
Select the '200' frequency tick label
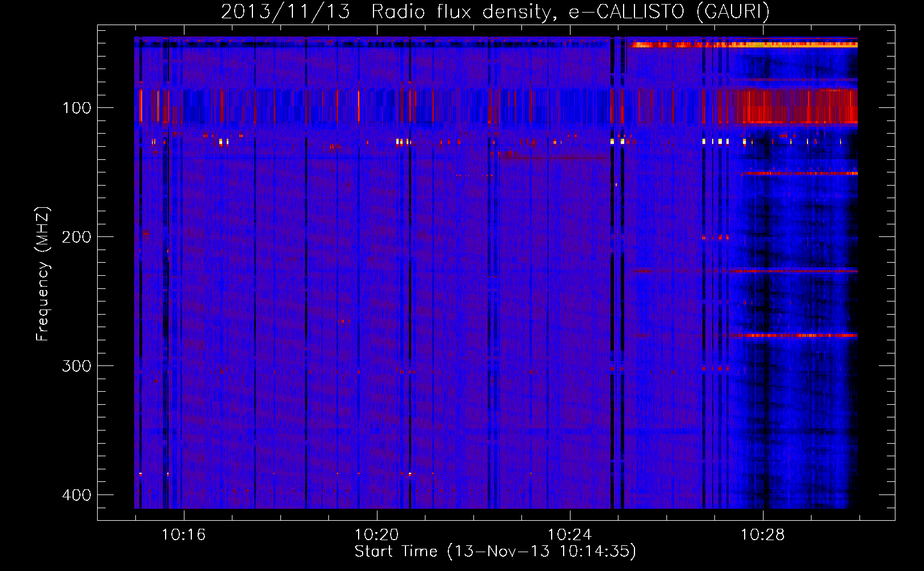coord(77,237)
